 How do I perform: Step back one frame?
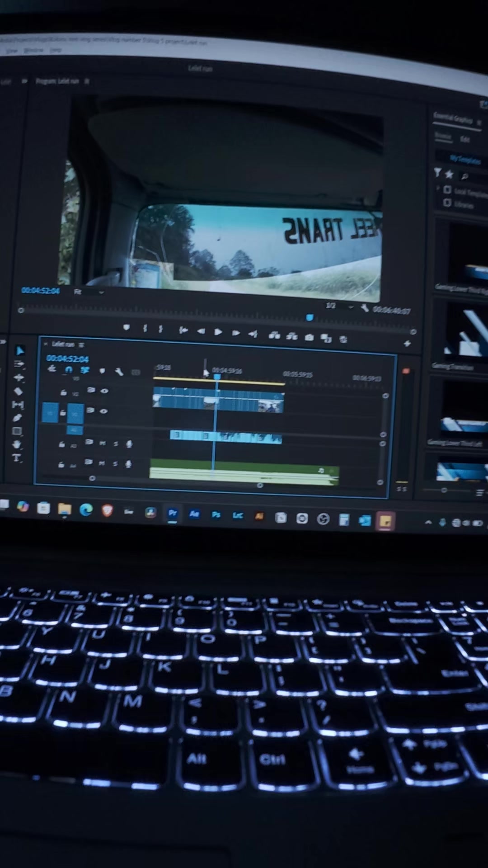point(201,331)
